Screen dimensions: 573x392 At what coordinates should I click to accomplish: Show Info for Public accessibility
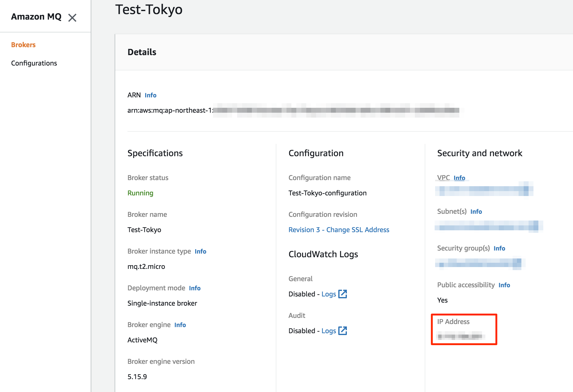[x=504, y=285]
